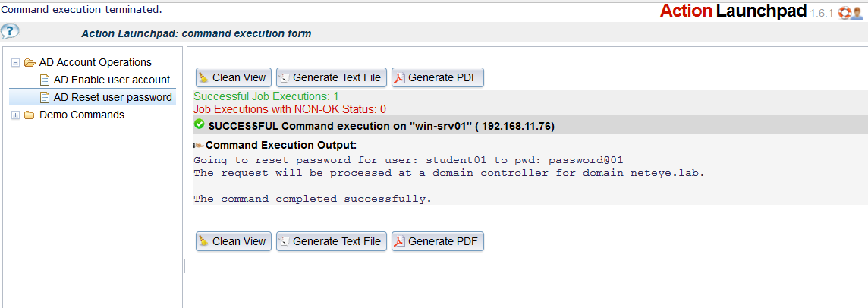Click the bottom Clean View button
The height and width of the screenshot is (308, 868).
point(233,241)
